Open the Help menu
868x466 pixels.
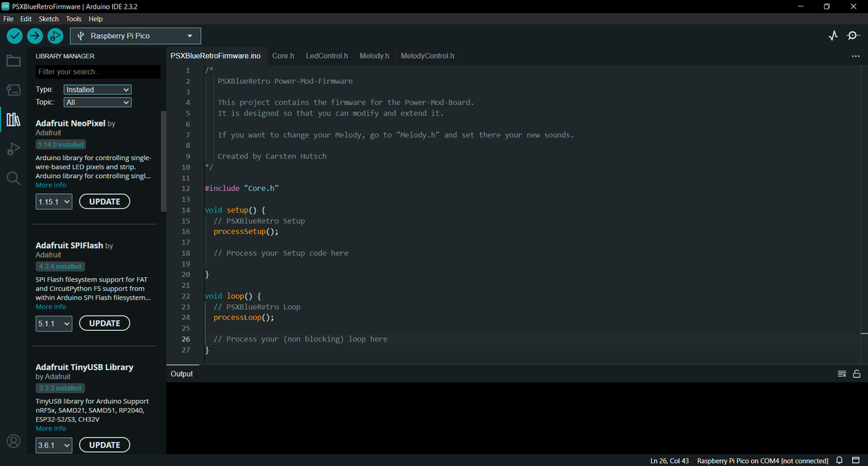click(x=95, y=19)
